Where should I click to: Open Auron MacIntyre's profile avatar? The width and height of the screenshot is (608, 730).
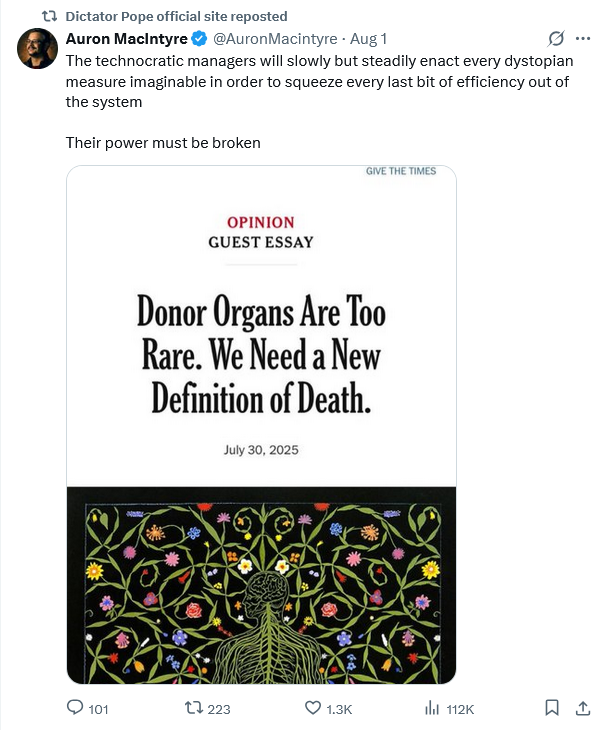(36, 48)
